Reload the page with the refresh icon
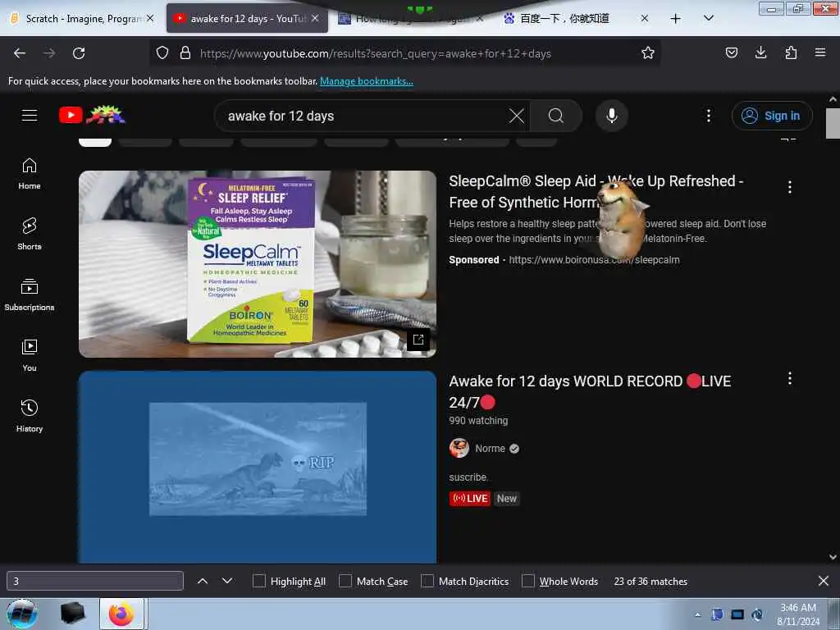This screenshot has width=840, height=630. coord(79,53)
